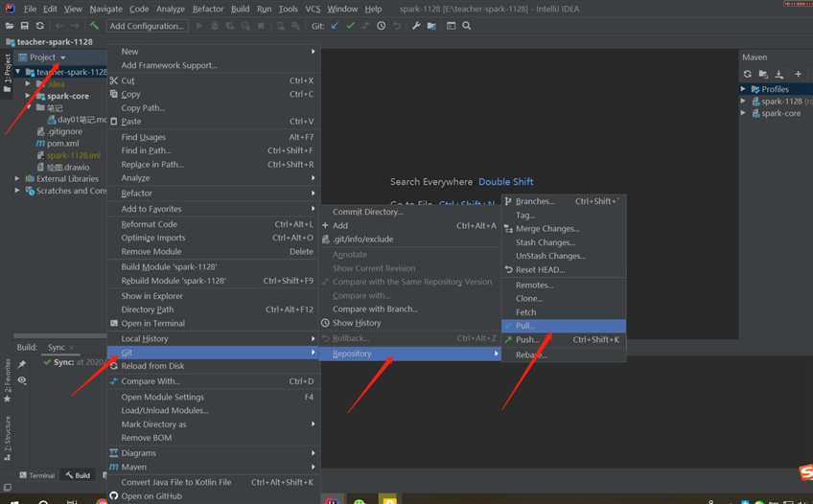The height and width of the screenshot is (504, 813).
Task: Open the File menu
Action: (x=30, y=9)
